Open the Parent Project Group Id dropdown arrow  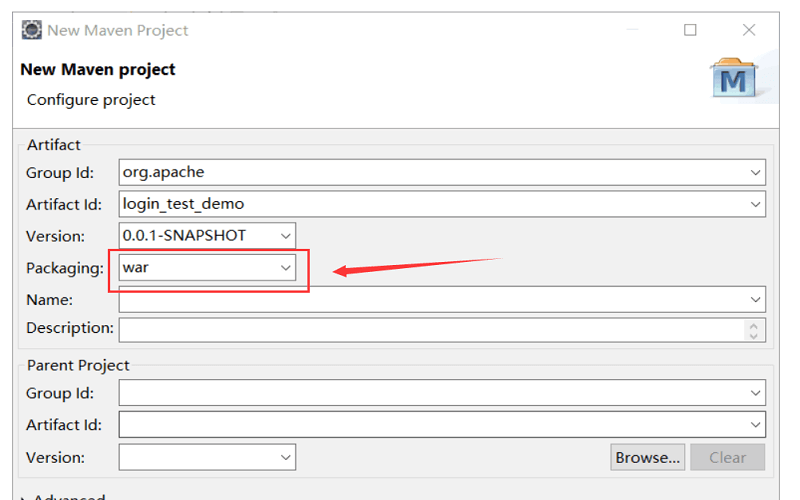tap(756, 393)
